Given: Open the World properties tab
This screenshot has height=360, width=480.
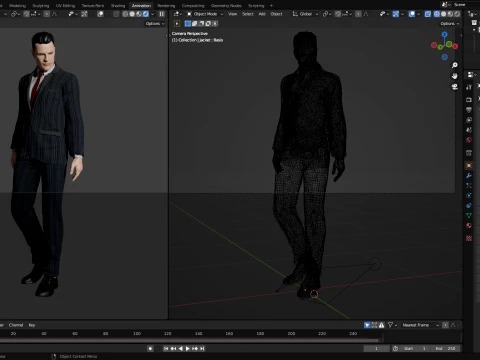Looking at the screenshot, I should point(469,140).
